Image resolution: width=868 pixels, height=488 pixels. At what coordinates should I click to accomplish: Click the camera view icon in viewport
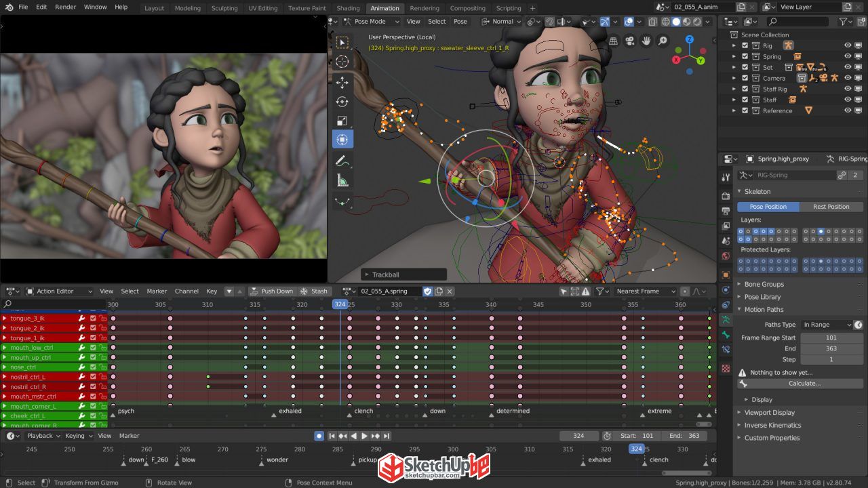pos(629,41)
